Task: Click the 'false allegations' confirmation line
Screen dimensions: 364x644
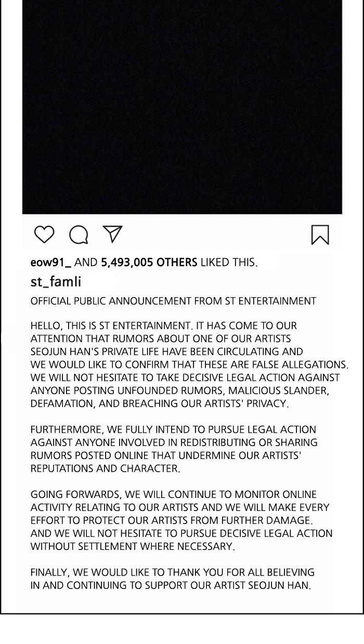Action: click(x=189, y=365)
